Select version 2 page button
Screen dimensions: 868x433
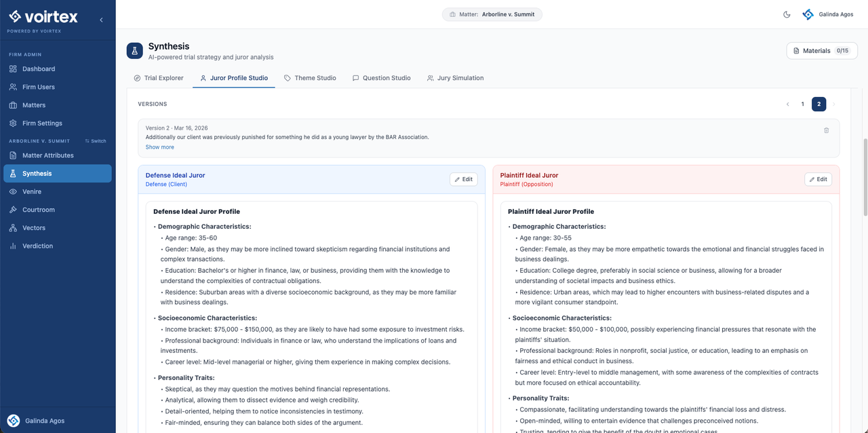(819, 105)
